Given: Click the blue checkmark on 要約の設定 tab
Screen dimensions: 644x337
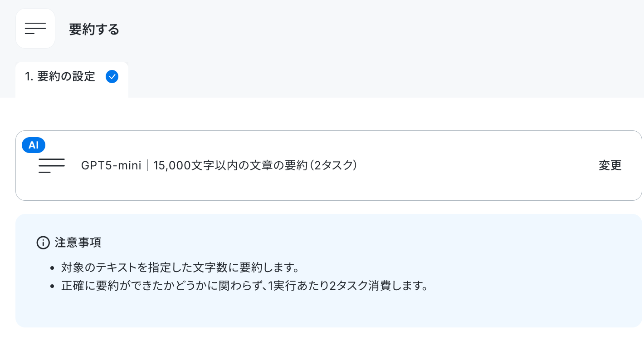Looking at the screenshot, I should (112, 77).
